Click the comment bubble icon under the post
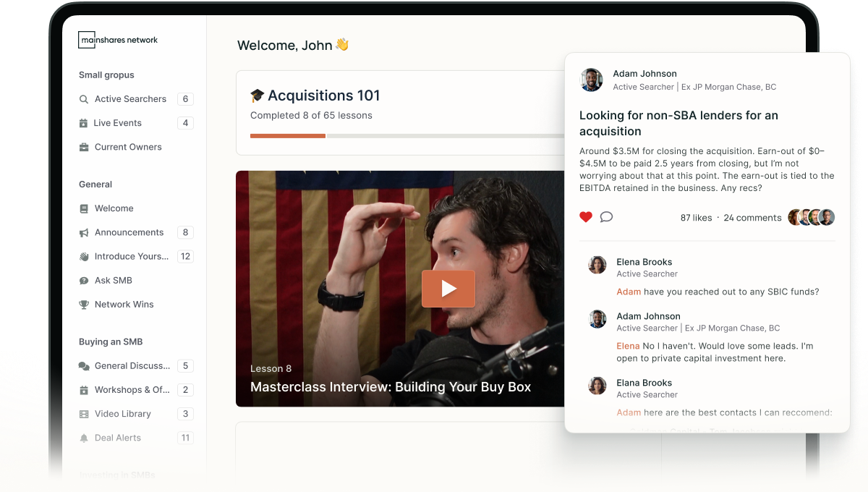 tap(606, 217)
